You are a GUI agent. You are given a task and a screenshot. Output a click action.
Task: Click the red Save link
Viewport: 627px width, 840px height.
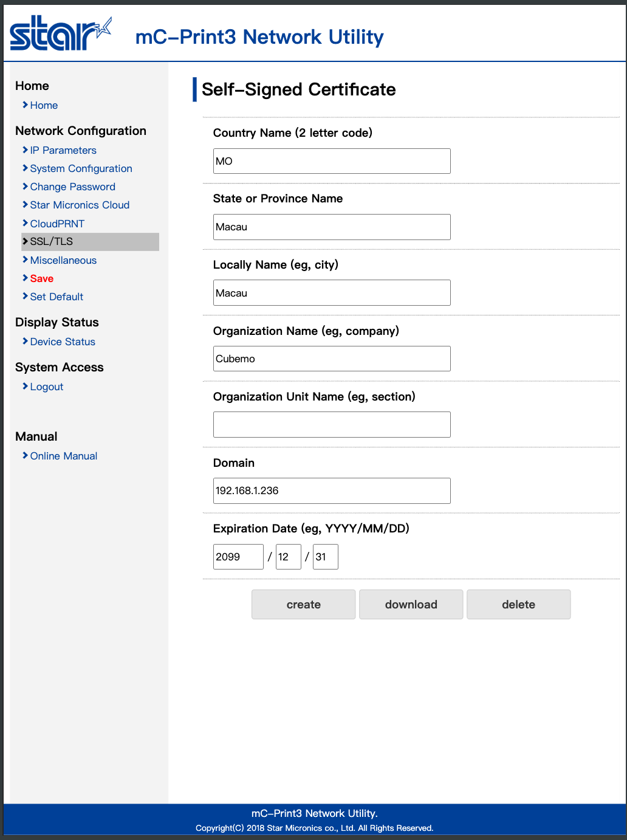click(x=42, y=278)
